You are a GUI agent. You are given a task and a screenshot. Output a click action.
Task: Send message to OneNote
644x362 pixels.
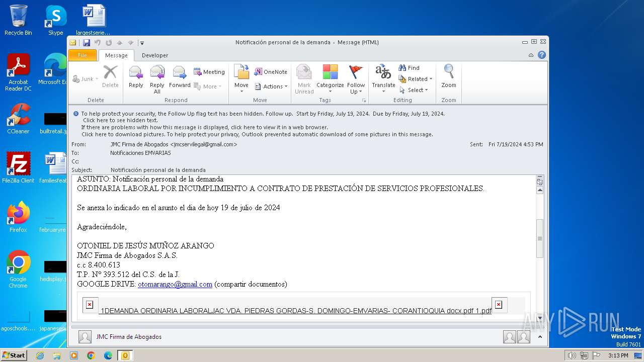point(271,72)
